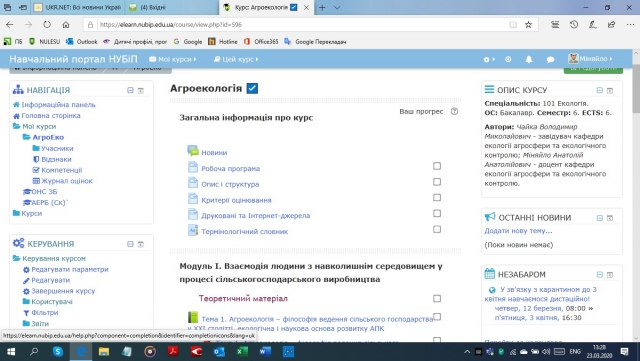The height and width of the screenshot is (361, 640).
Task: Open Word from the taskbar
Action: 265,351
